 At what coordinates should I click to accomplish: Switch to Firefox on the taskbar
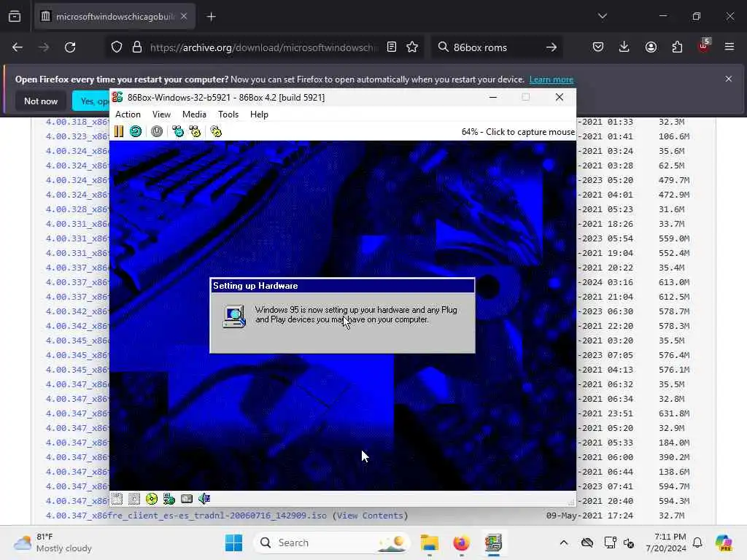(461, 542)
